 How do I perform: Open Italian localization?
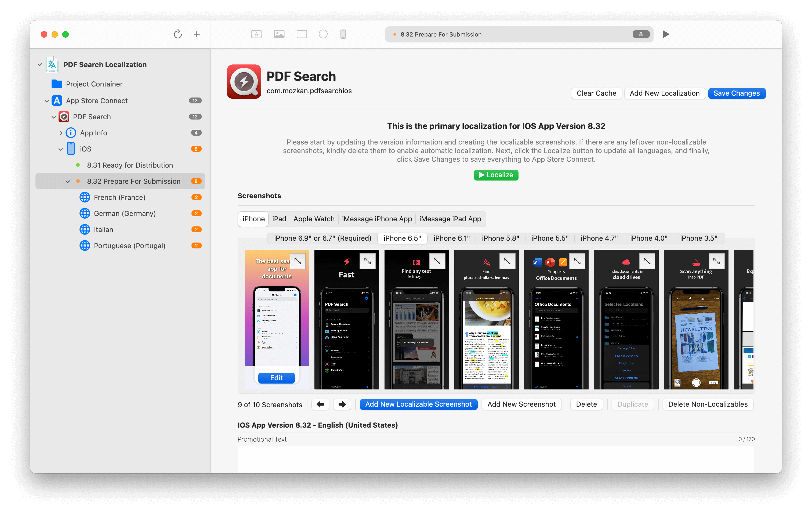coord(103,230)
